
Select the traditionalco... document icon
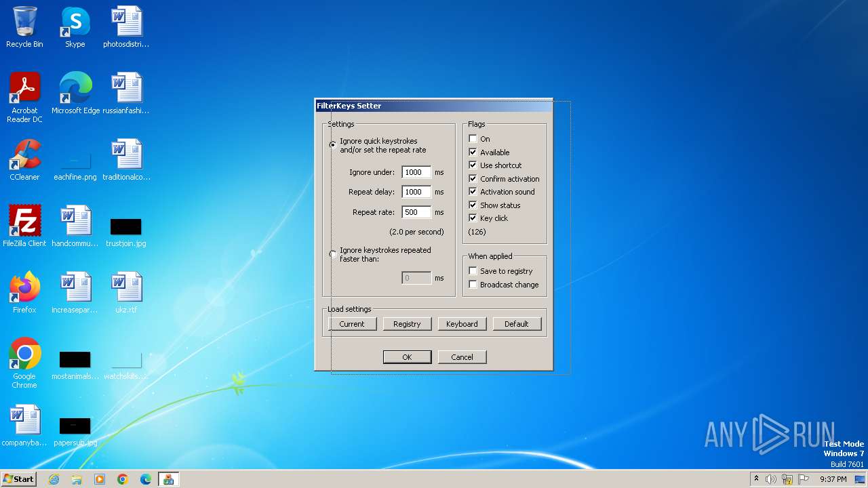(x=126, y=160)
